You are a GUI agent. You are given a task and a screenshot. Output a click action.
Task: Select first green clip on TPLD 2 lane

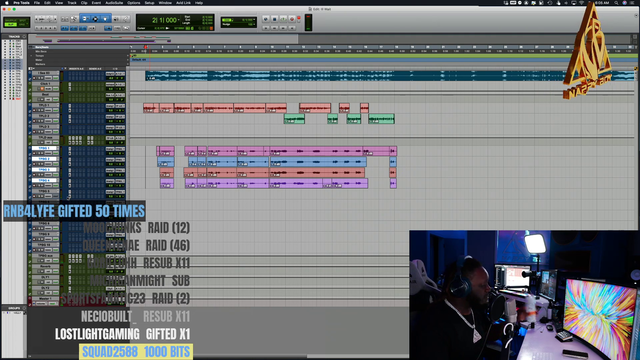pos(294,119)
